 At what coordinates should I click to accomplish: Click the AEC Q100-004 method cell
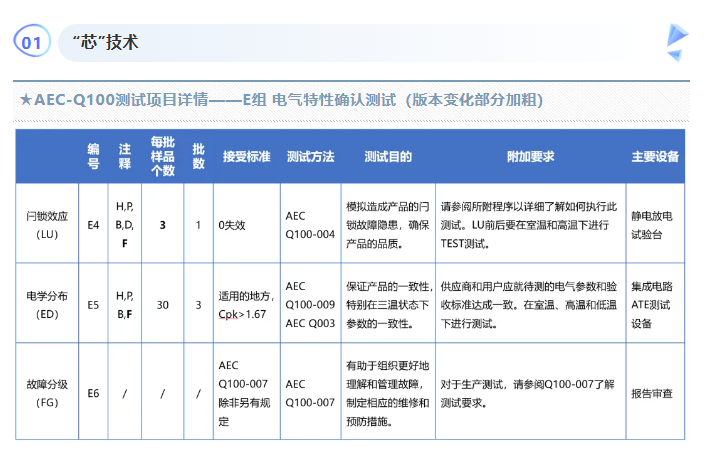[310, 225]
